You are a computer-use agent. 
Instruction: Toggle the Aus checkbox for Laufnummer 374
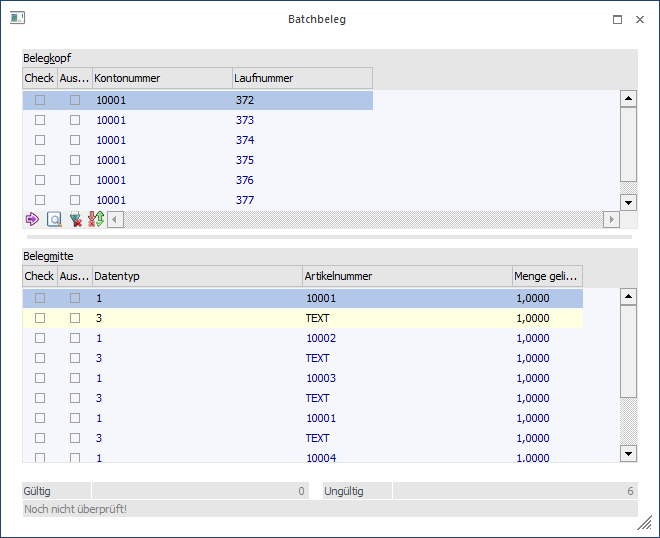coord(74,140)
